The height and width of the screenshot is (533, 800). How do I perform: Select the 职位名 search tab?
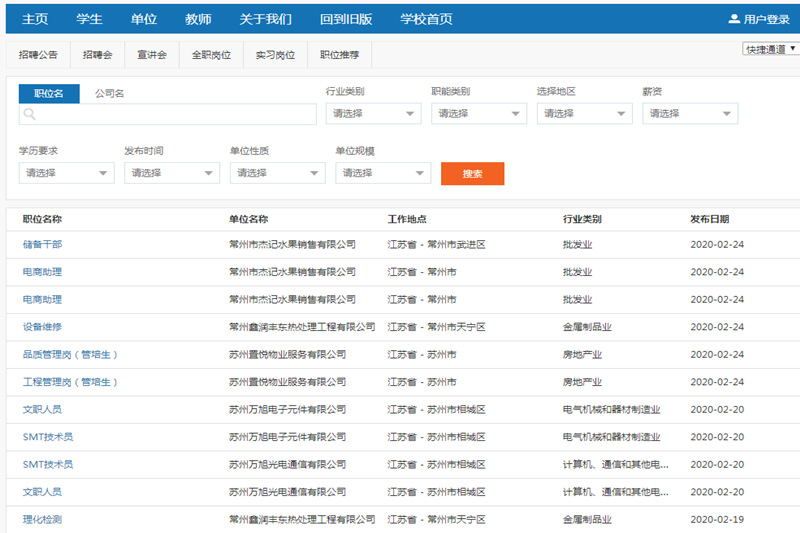pos(49,93)
